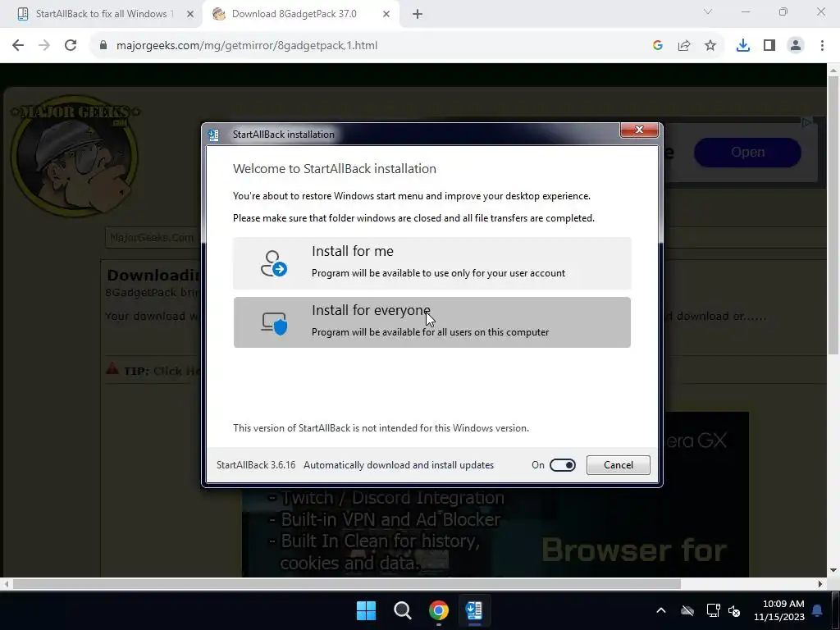Click 'Welcome to StartAllBack installation' heading
The image size is (840, 630).
335,169
